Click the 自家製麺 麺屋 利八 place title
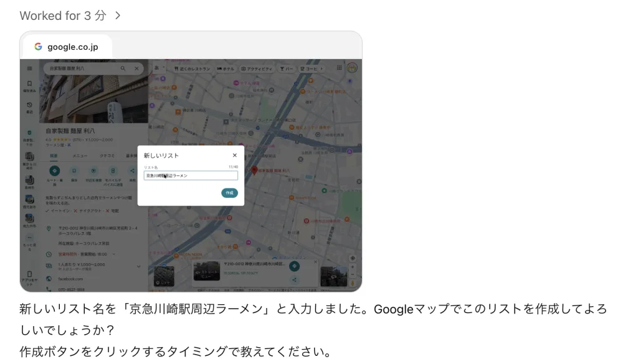Viewport: 638px width, 364px height. 70,131
